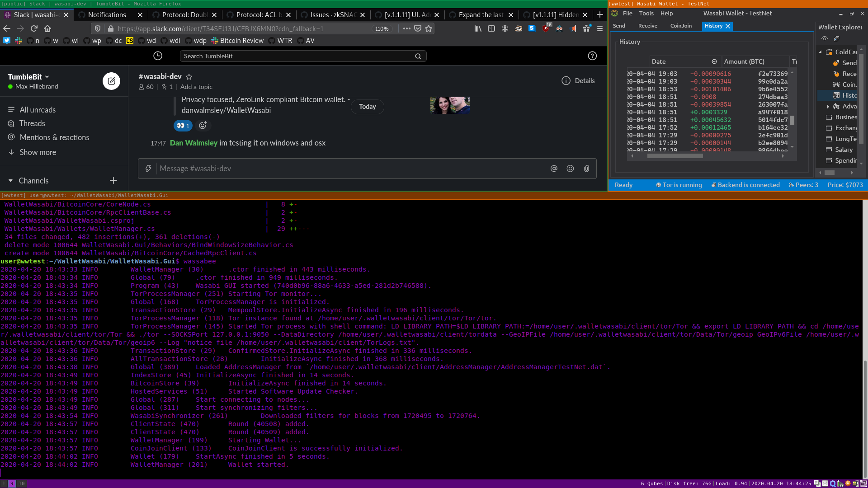This screenshot has height=488, width=868.
Task: Click the attachment paperclip in the message box
Action: 586,168
